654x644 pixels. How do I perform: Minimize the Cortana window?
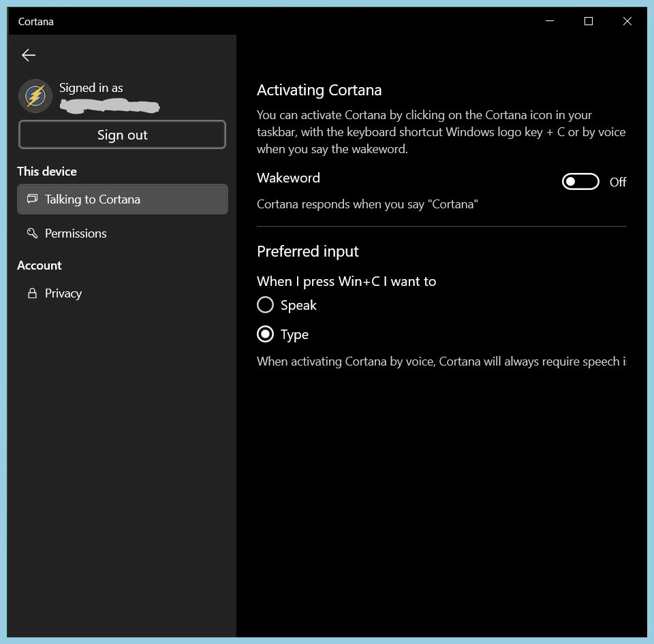tap(550, 21)
